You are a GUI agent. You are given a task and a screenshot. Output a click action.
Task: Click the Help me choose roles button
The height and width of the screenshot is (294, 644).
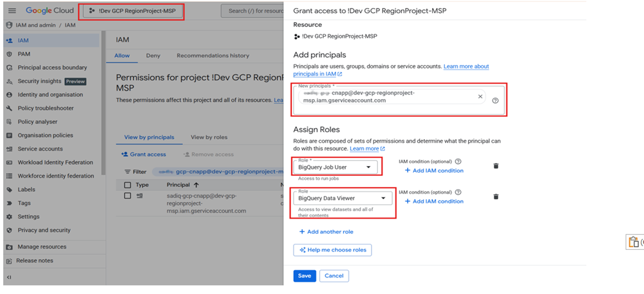[332, 250]
